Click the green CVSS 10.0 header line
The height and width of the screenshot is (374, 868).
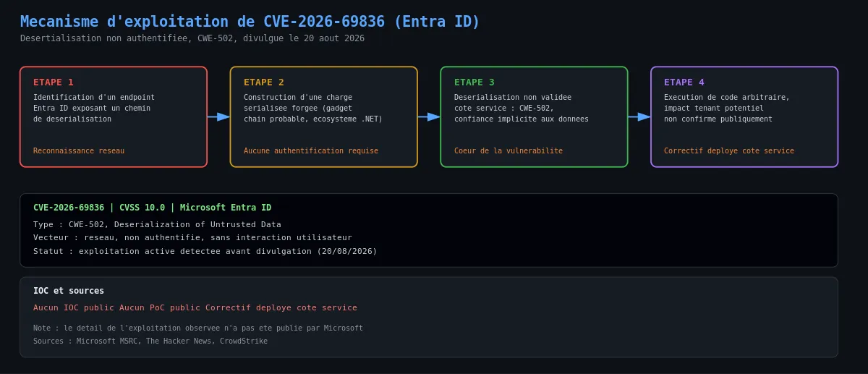[153, 208]
